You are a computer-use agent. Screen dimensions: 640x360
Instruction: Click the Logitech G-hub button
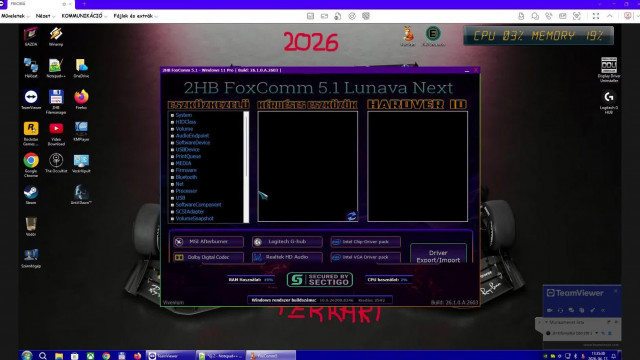click(x=287, y=242)
